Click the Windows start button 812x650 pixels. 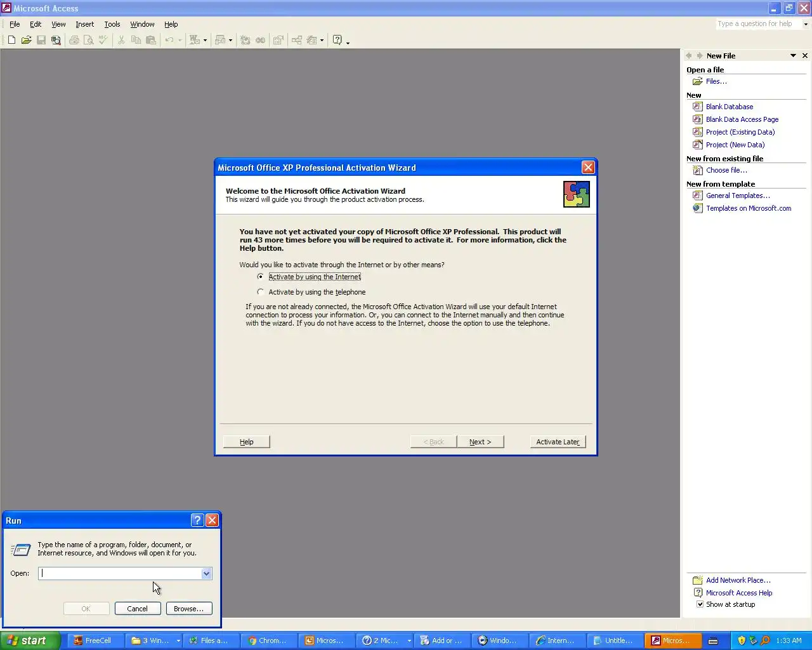(x=30, y=640)
